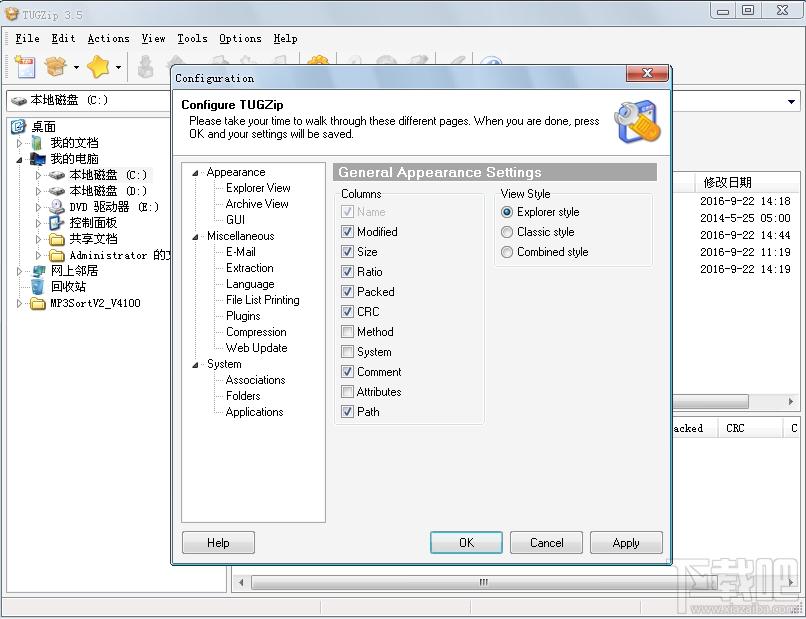Click the MP3SortV2_V4100 folder icon
Image resolution: width=806 pixels, height=619 pixels.
tap(38, 303)
